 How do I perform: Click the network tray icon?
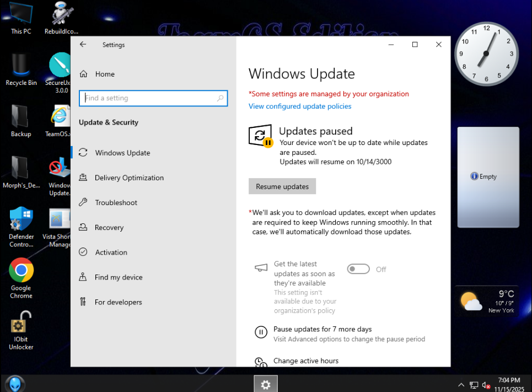click(x=474, y=385)
